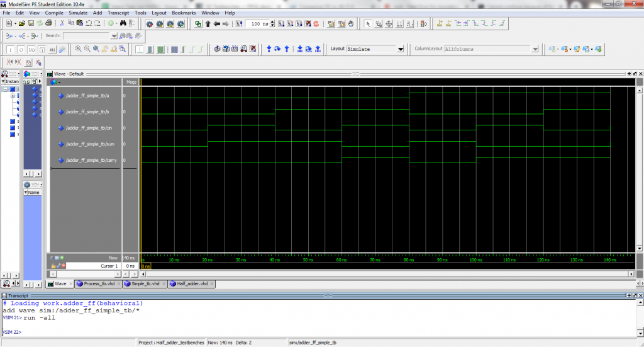Click the Zoom In magnifier icon
Viewport: 644px width, 347px height.
pos(78,49)
